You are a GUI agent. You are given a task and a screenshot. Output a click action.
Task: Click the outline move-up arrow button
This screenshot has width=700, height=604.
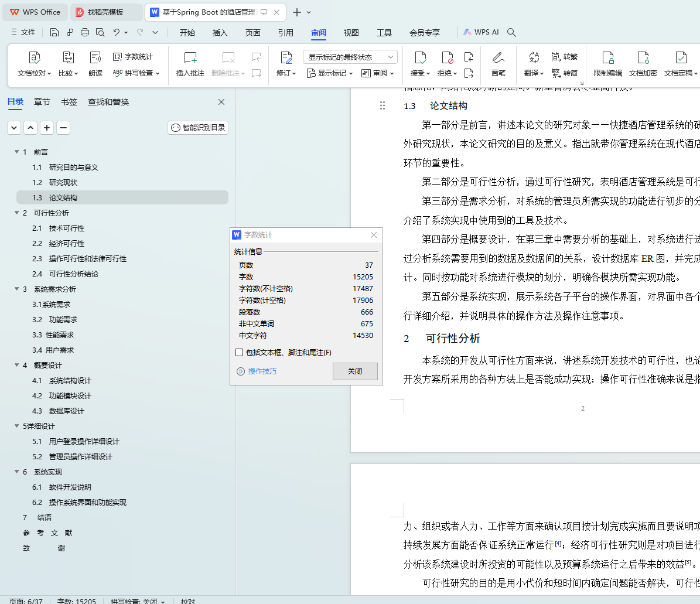pyautogui.click(x=30, y=128)
